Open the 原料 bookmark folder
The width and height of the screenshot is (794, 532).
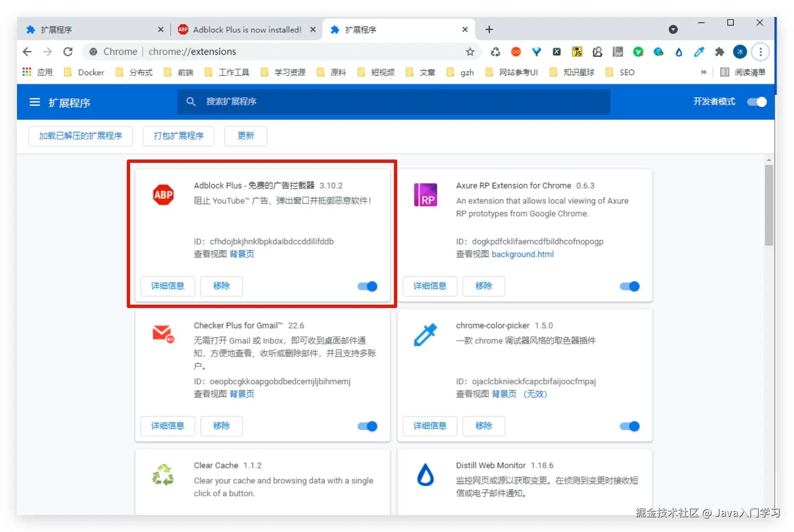[x=332, y=72]
